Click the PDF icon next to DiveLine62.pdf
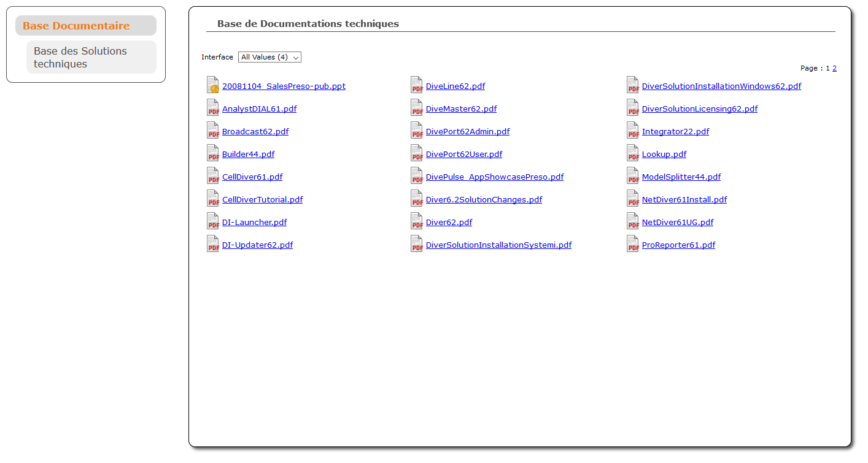 [417, 85]
